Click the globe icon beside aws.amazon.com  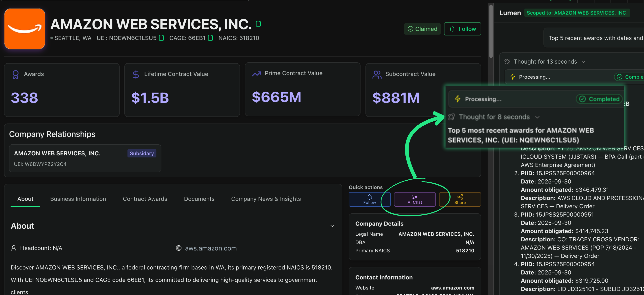point(179,248)
